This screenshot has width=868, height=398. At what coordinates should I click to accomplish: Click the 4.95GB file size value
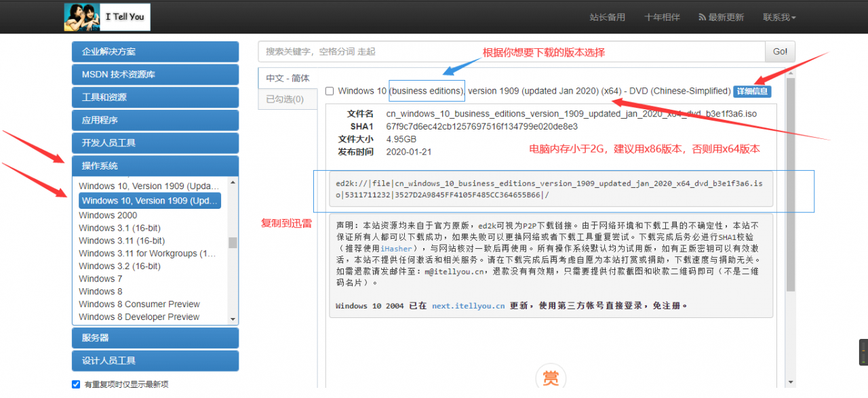[401, 139]
